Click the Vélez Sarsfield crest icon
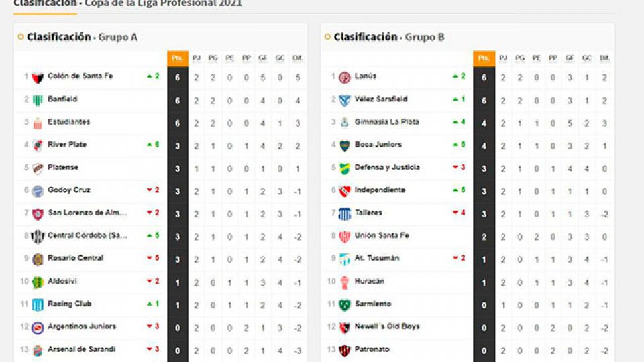Viewport: 644px width, 362px height. tap(345, 100)
